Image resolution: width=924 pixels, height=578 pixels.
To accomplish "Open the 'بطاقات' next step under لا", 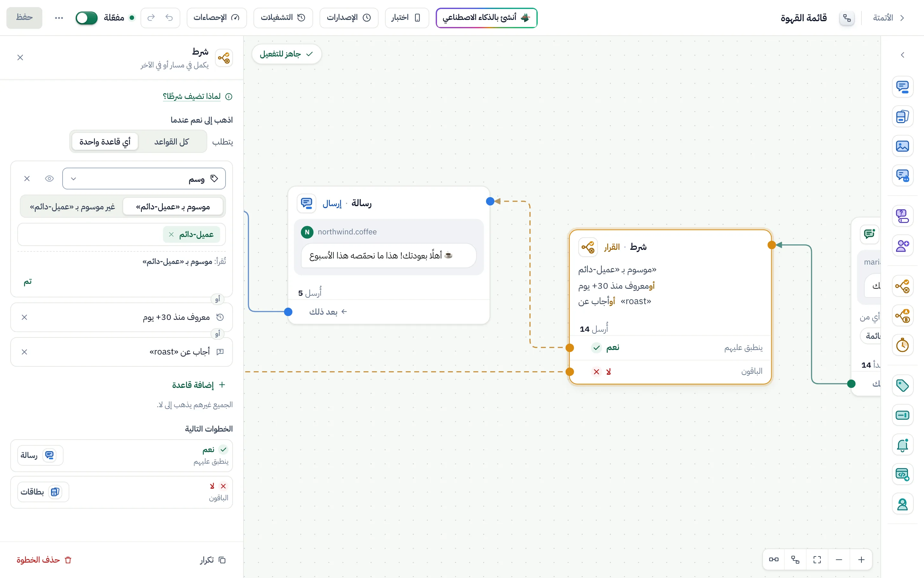I will [43, 492].
